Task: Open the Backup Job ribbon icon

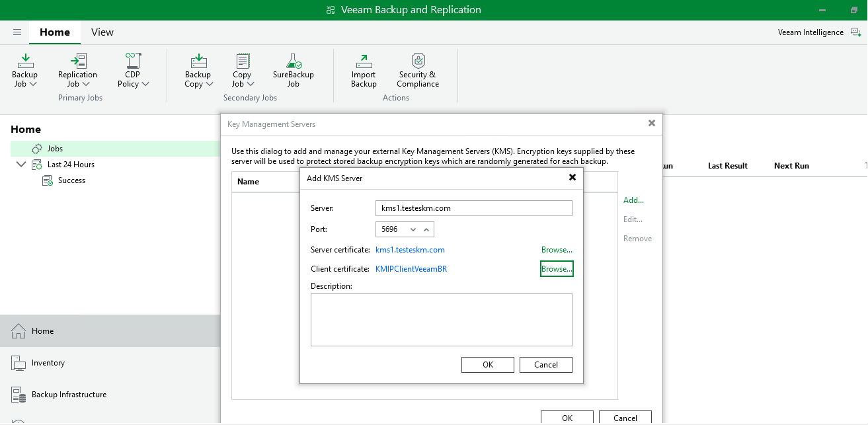Action: [x=25, y=61]
